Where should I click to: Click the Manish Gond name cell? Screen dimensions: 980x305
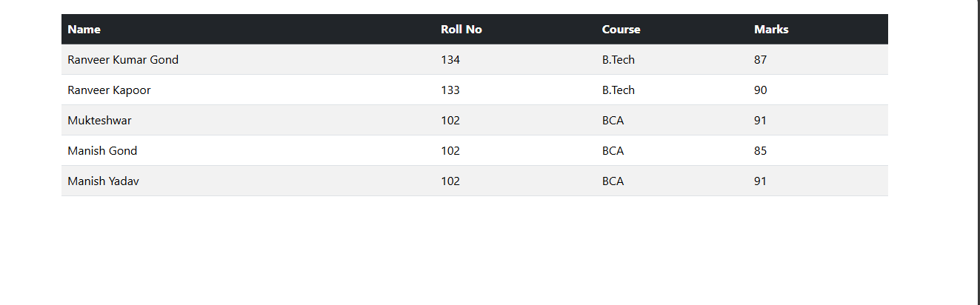point(102,151)
